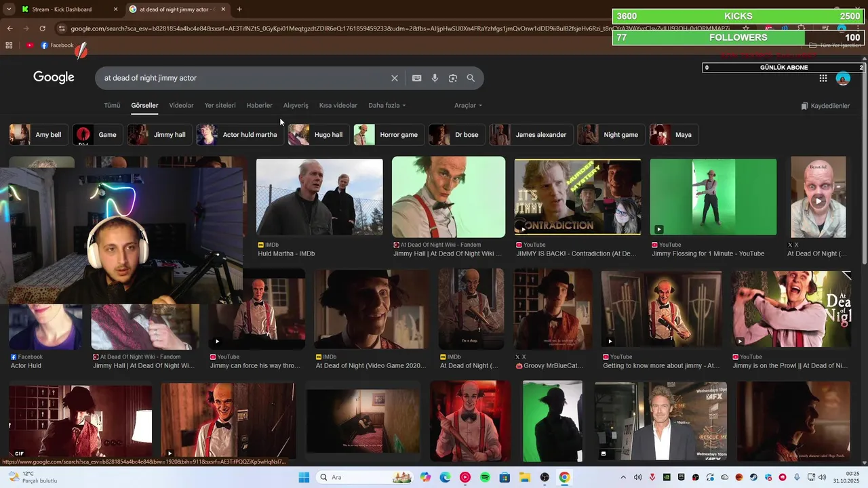
Task: Filter by the Hugo hall chip
Action: coord(318,135)
